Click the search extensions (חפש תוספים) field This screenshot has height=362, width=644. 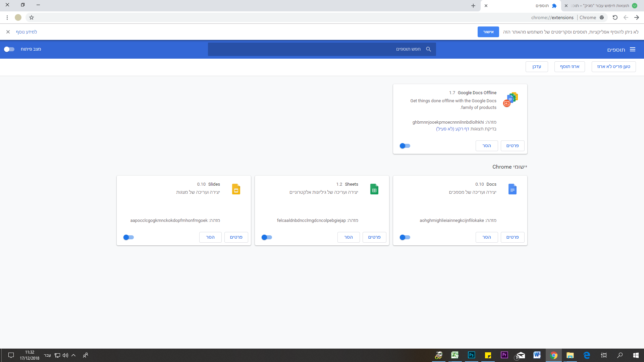(322, 49)
